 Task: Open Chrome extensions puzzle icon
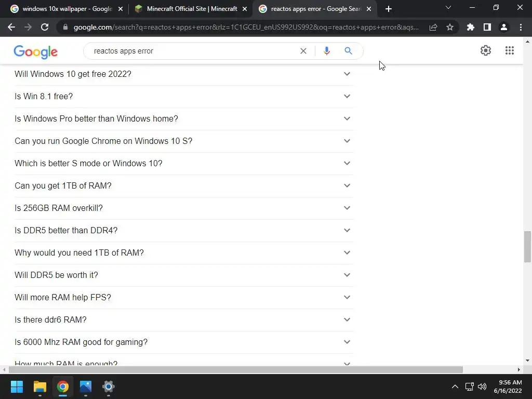coord(471,27)
